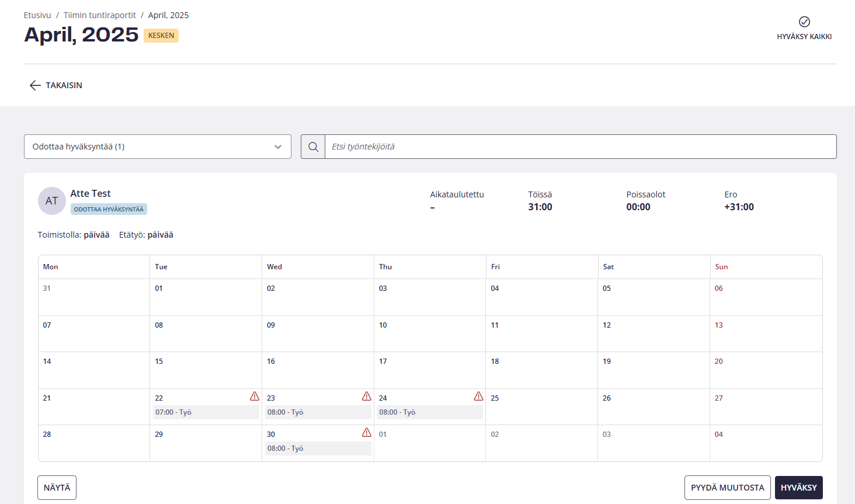The height and width of the screenshot is (504, 855).
Task: Select calendar day 05
Action: tap(654, 297)
